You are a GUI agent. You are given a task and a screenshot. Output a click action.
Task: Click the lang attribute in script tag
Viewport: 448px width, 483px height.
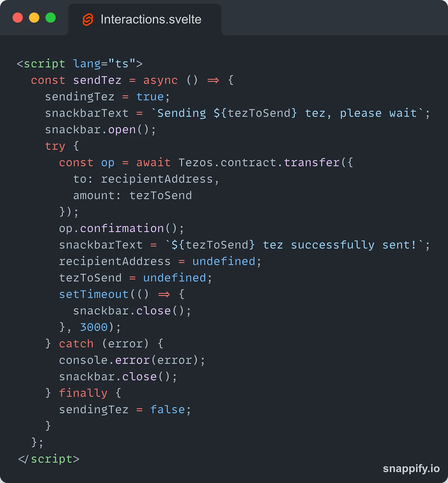pyautogui.click(x=87, y=64)
